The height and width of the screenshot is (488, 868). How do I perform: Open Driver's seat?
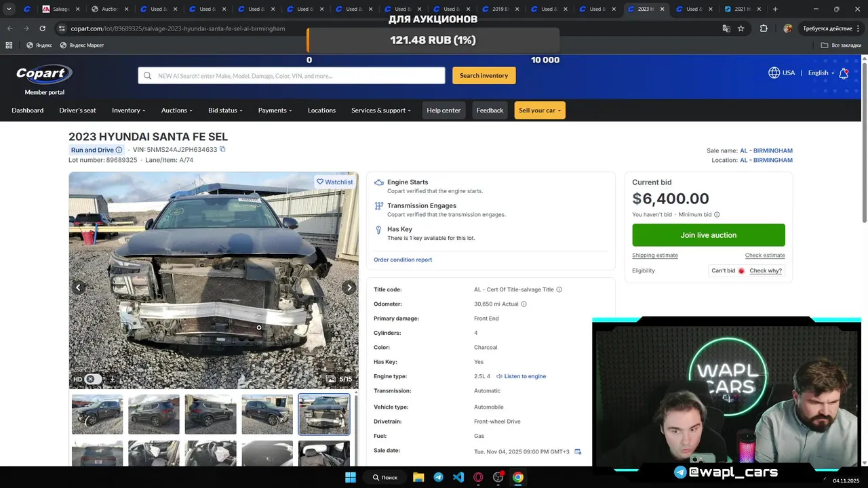tap(78, 110)
